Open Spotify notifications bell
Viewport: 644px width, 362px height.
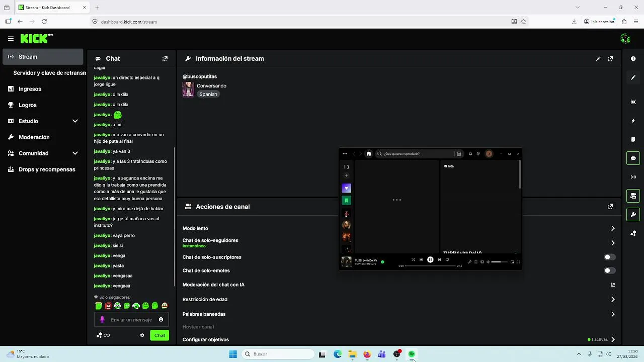[470, 154]
